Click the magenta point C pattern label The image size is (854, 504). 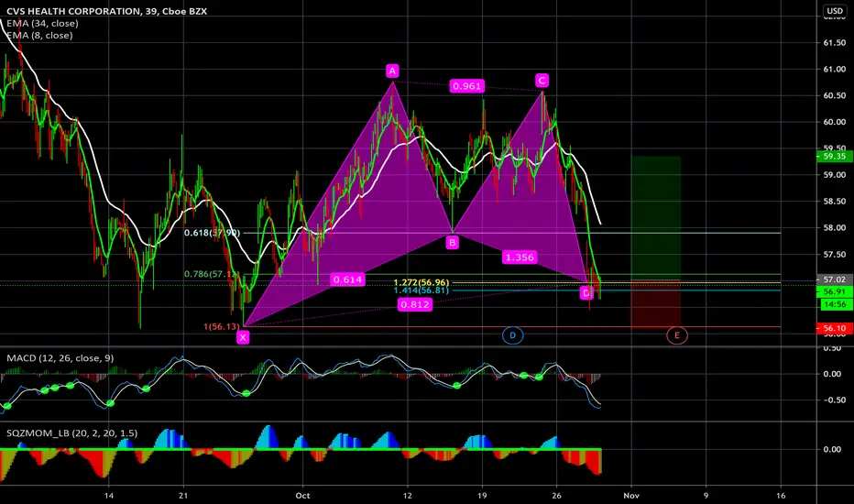542,81
